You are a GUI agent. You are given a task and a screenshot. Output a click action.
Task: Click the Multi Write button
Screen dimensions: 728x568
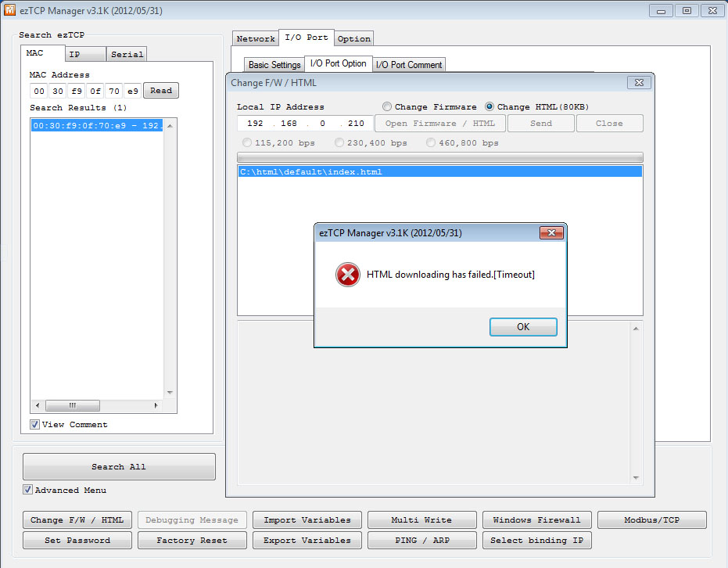point(421,520)
